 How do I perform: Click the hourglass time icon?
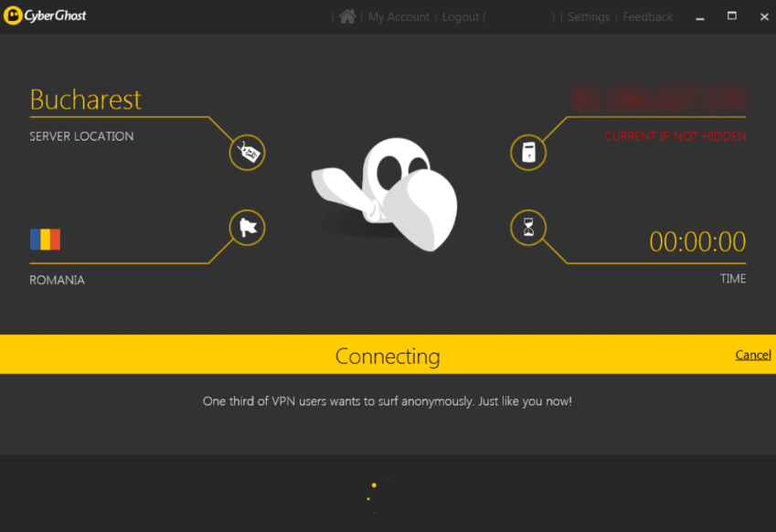pyautogui.click(x=528, y=228)
